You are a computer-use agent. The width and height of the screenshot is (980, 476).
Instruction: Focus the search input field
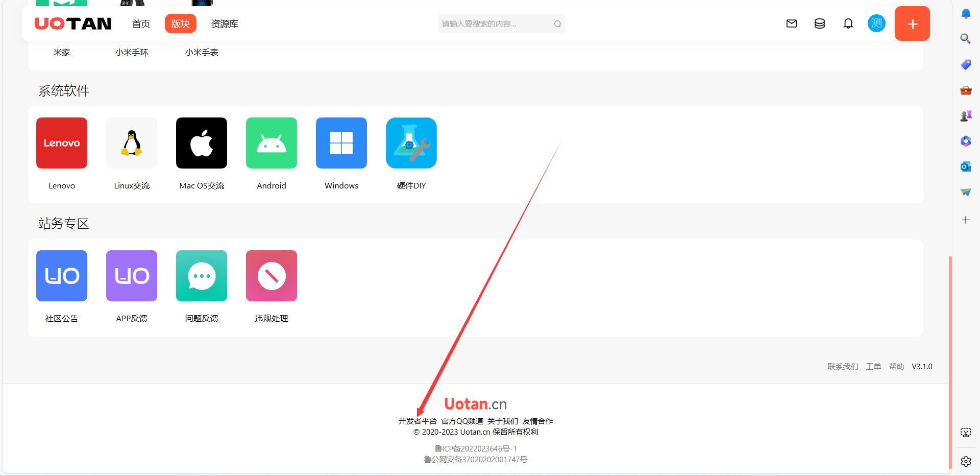[501, 23]
